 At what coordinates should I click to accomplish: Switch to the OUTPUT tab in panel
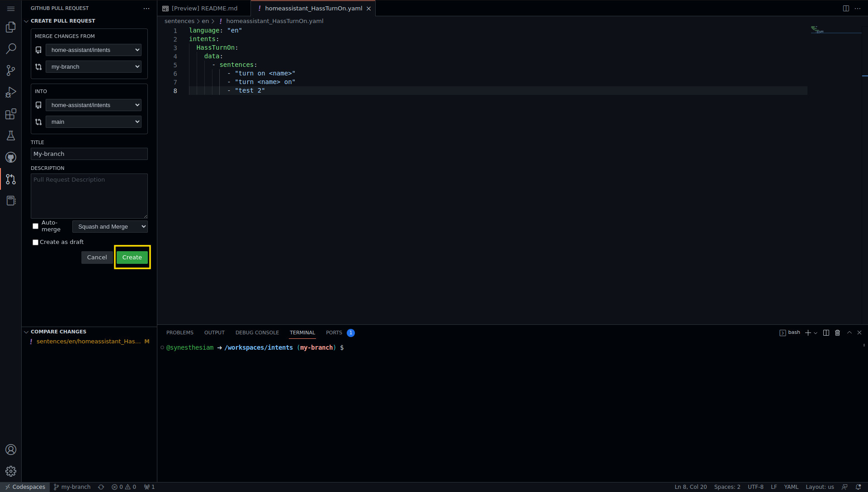click(214, 333)
